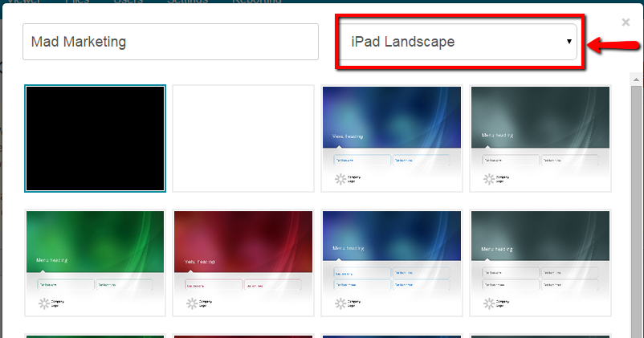Click the vertical scrollbar thumb
Image resolution: width=644 pixels, height=338 pixels.
(x=635, y=201)
